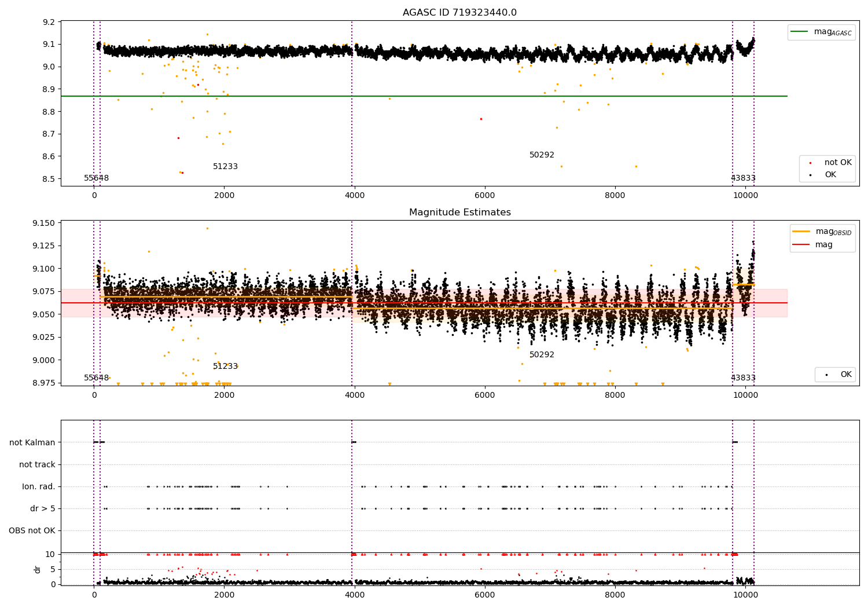Click the "Ion. rad." axis label
Image resolution: width=868 pixels, height=608 pixels.
39,486
